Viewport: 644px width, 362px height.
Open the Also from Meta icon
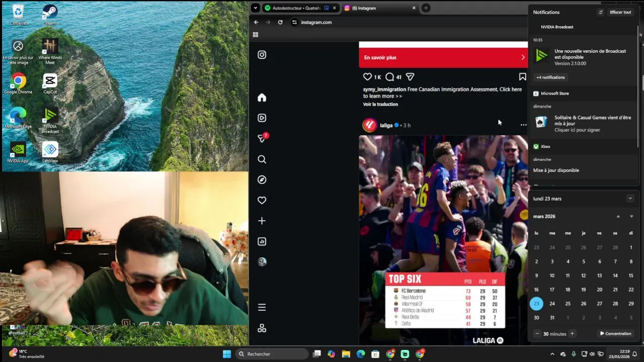point(262,328)
